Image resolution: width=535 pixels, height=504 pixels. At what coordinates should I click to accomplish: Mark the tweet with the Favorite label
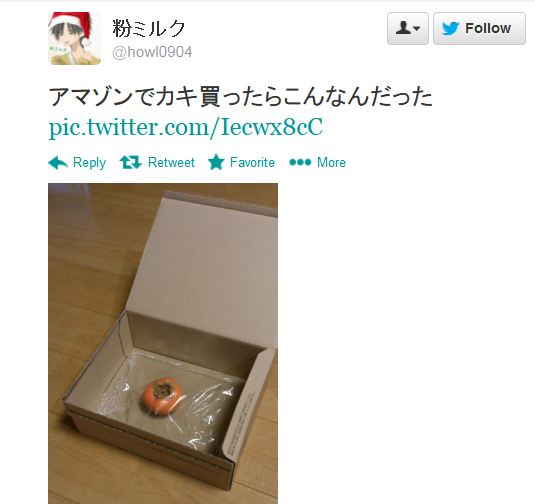point(252,162)
